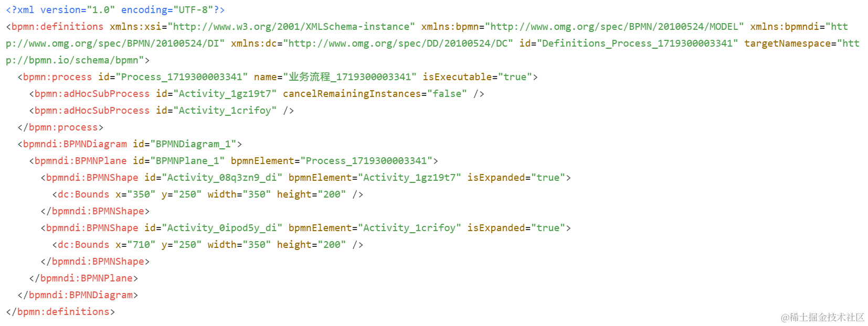Screen dimensions: 868x326
Task: Click the isExecutable "true" value
Action: coord(515,77)
